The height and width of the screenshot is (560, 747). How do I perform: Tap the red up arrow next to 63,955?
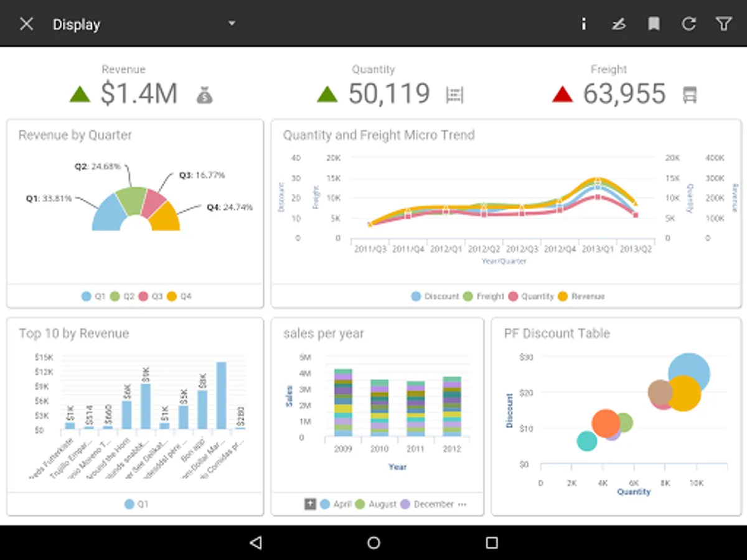(562, 94)
